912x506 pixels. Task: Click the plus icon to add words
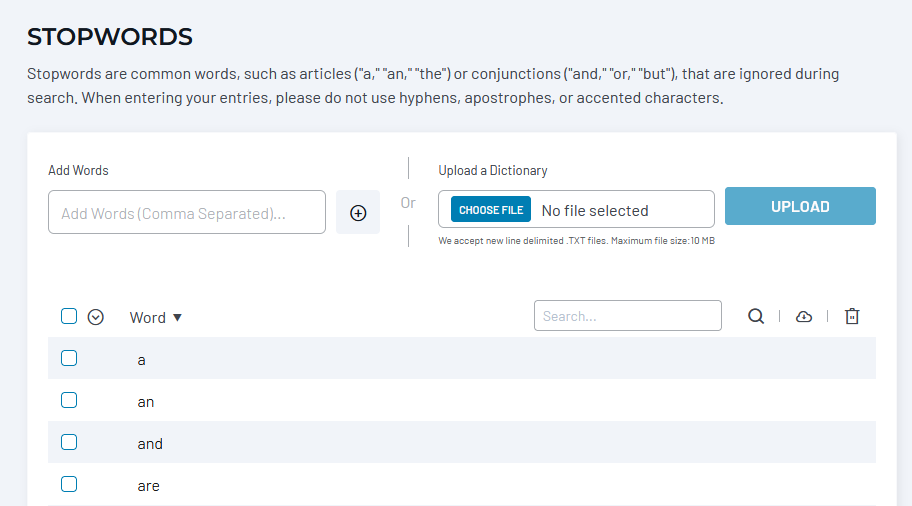(358, 213)
